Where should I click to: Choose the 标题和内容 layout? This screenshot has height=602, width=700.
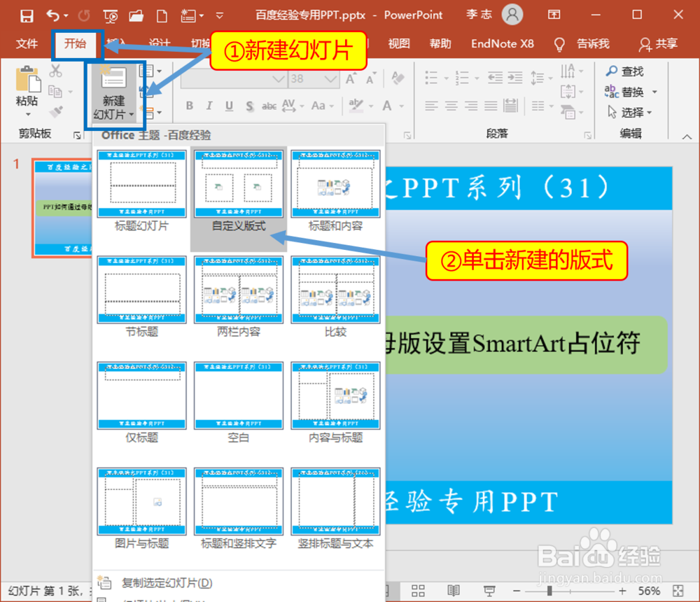coord(336,191)
